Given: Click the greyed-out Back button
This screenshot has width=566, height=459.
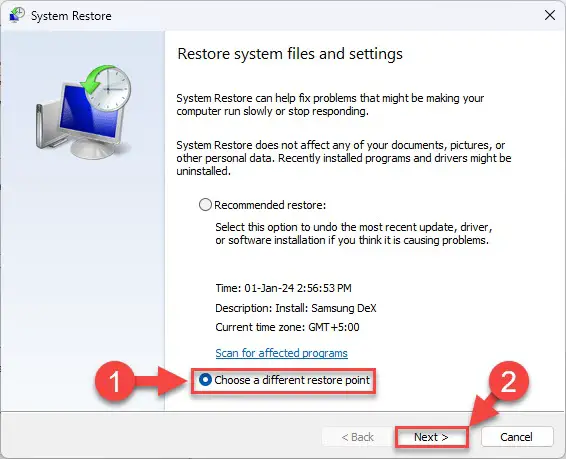Looking at the screenshot, I should (x=357, y=437).
